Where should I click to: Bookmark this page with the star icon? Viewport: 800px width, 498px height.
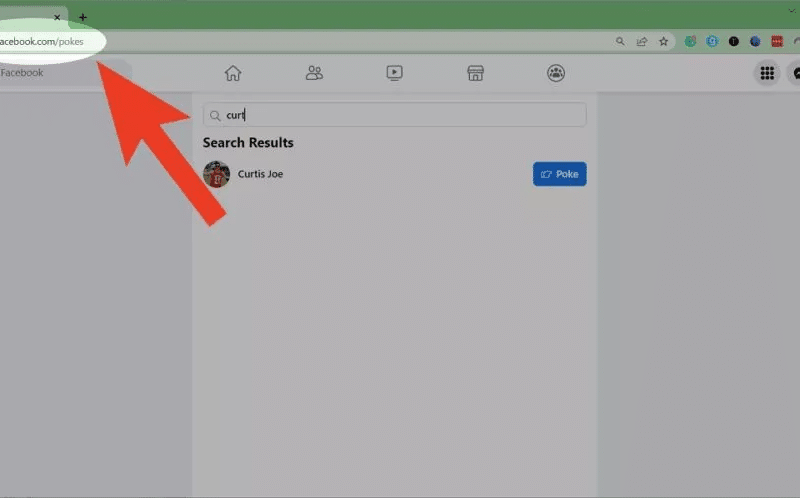[663, 42]
